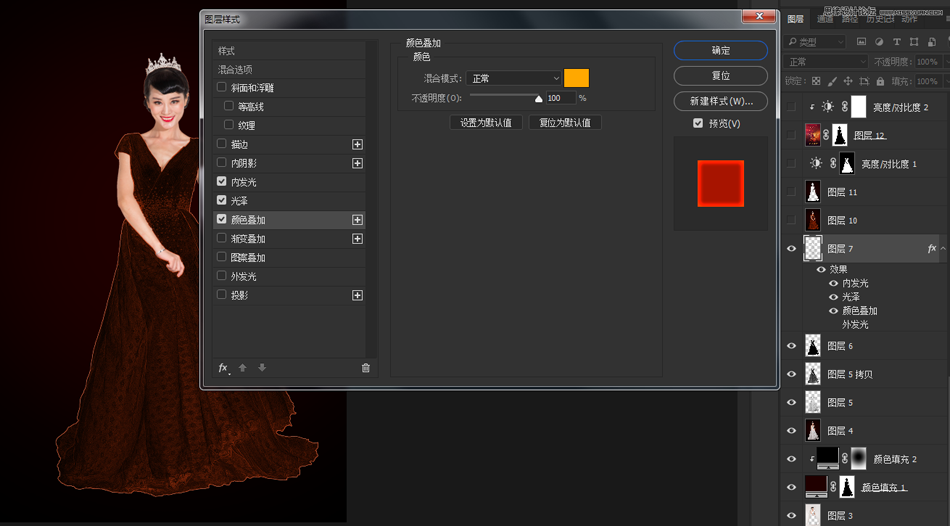Click red style preview square
The image size is (950, 526).
click(720, 184)
